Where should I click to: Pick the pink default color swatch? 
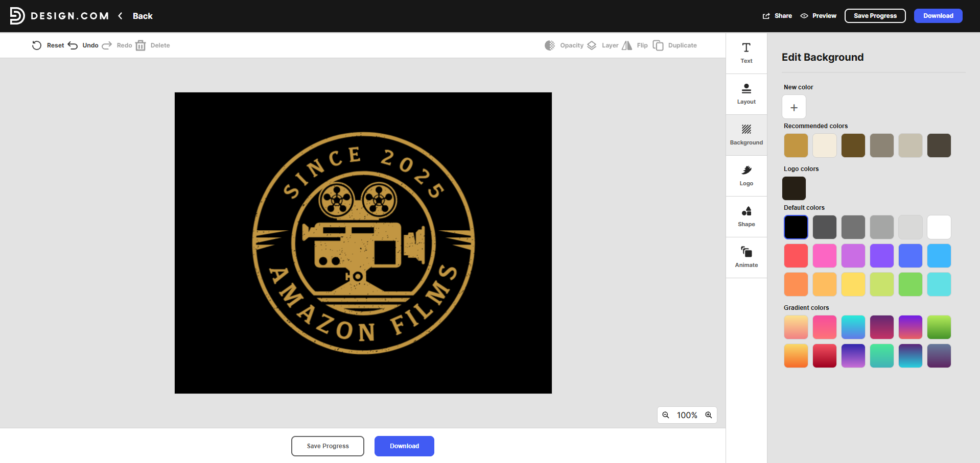pyautogui.click(x=825, y=256)
